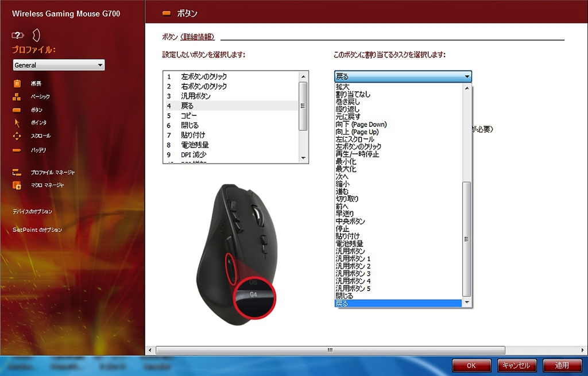
Task: Click the OK button
Action: click(x=471, y=366)
